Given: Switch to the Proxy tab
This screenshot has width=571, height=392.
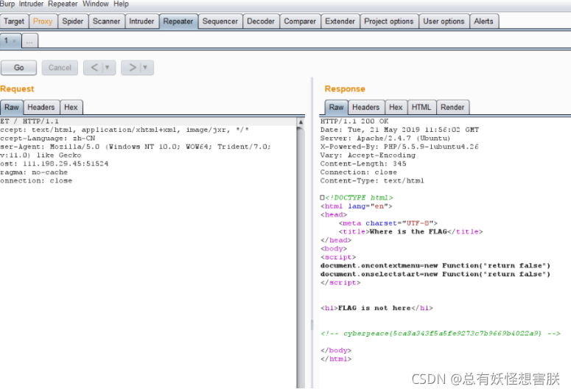Looking at the screenshot, I should [x=43, y=21].
